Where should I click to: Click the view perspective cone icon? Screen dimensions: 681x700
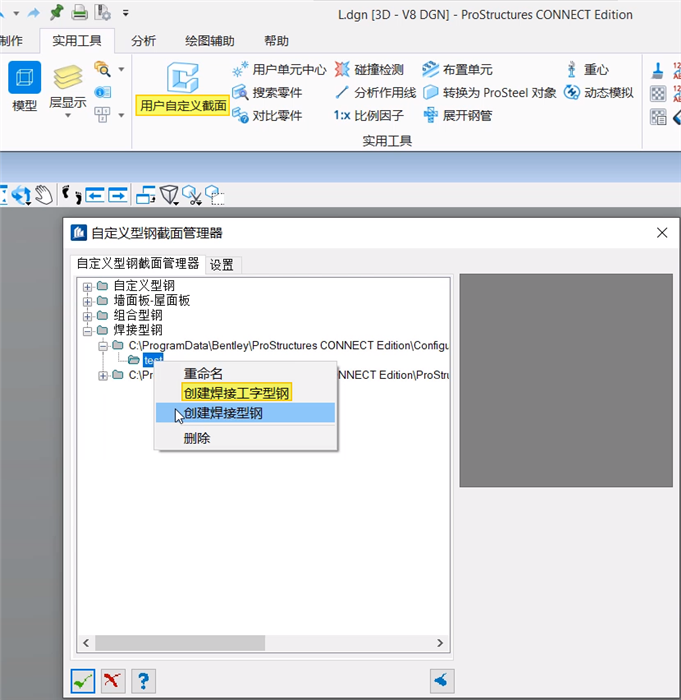pyautogui.click(x=170, y=195)
